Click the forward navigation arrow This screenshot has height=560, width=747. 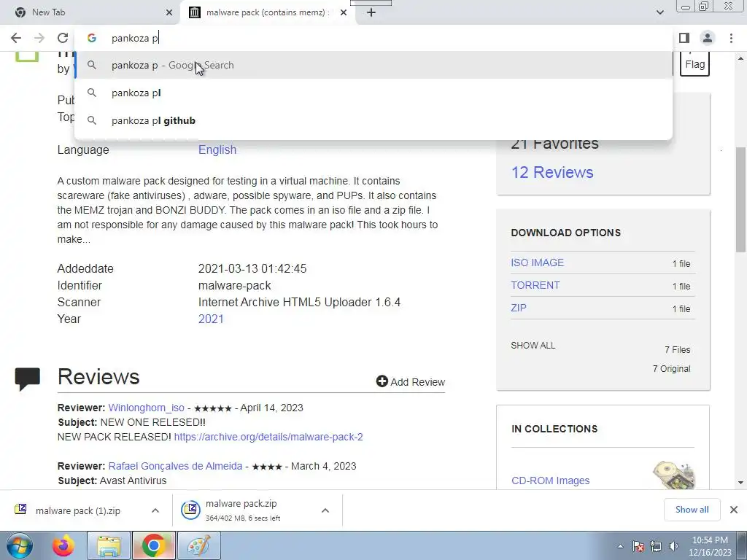coord(39,38)
